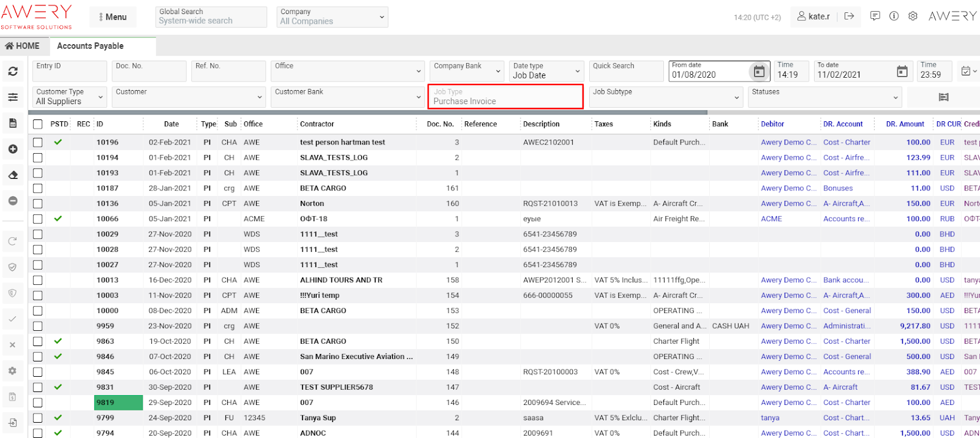Switch to the HOME tab
The width and height of the screenshot is (980, 438).
click(23, 46)
